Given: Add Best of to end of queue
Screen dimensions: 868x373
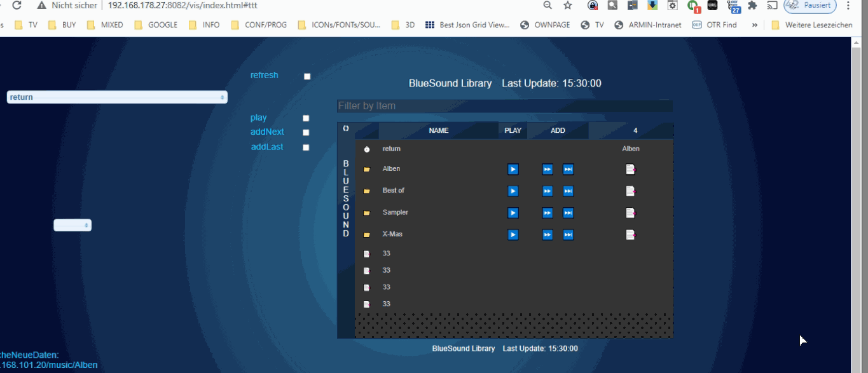Looking at the screenshot, I should point(568,191).
